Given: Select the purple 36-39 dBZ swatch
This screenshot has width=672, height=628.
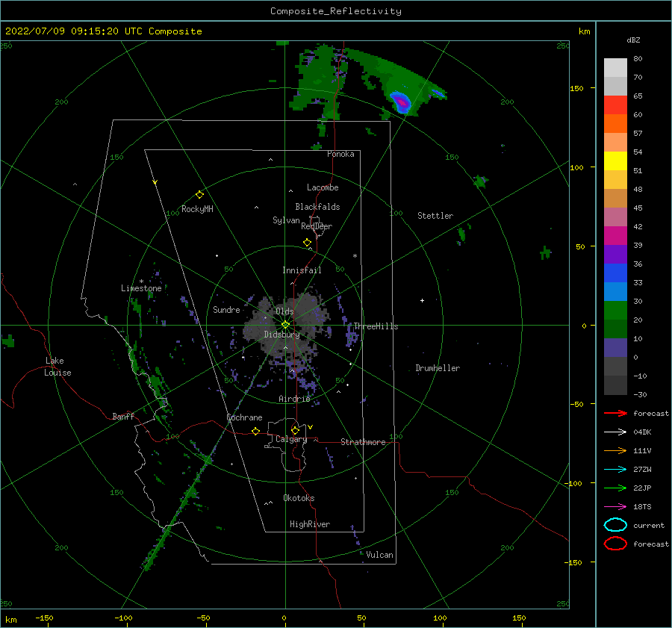Looking at the screenshot, I should click(615, 255).
